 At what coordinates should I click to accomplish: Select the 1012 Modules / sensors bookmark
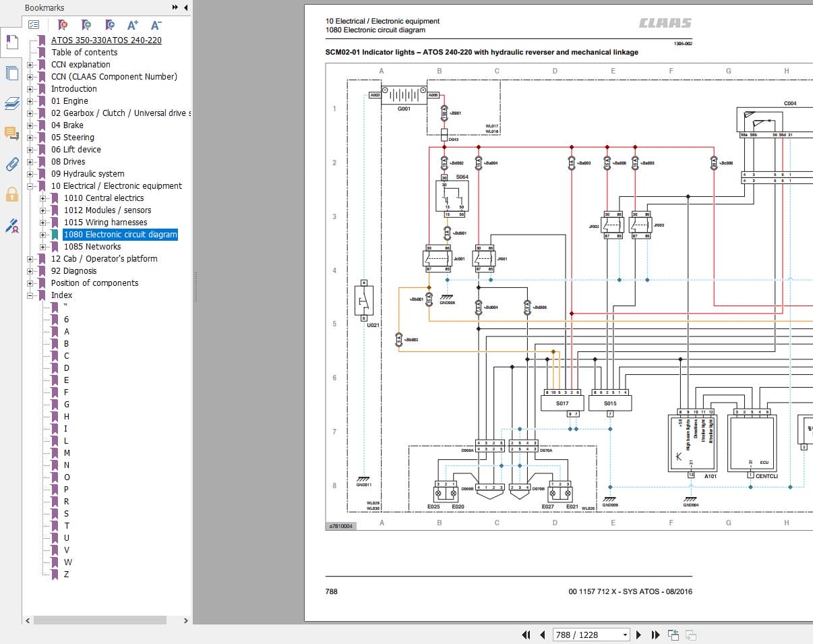(107, 210)
